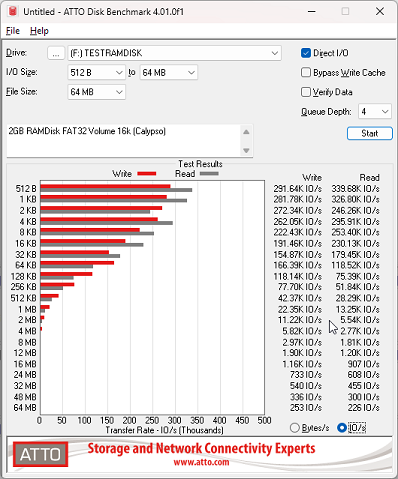This screenshot has width=398, height=479.
Task: Open the ending I/O Size 64 MB dropdown
Action: click(168, 72)
